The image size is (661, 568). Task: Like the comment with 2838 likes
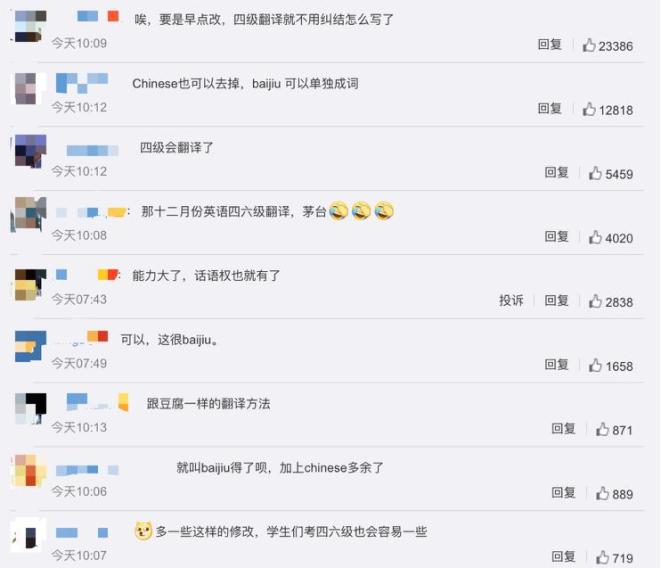click(595, 301)
